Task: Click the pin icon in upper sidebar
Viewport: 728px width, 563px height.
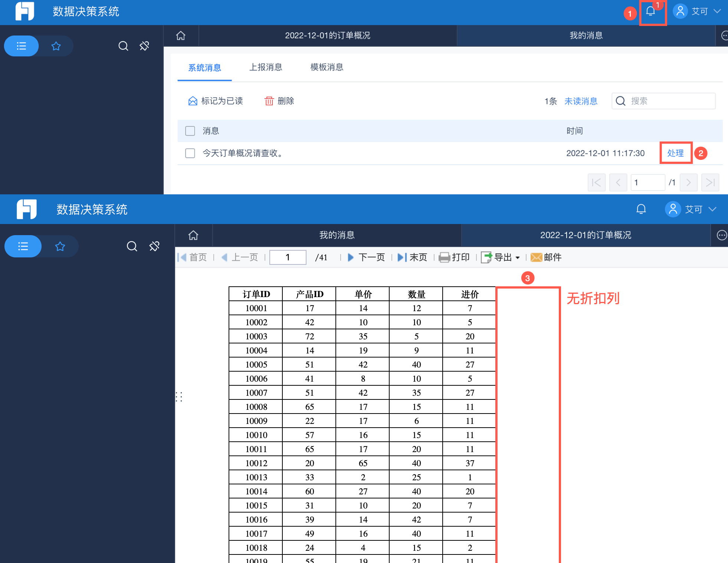Action: pos(144,46)
